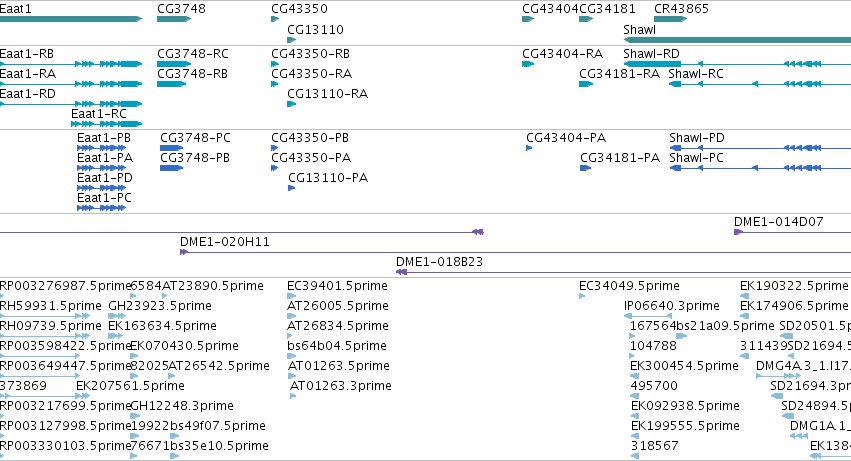Select the EK300454.5prime EST label
Screen dimensions: 851x461
(x=684, y=365)
